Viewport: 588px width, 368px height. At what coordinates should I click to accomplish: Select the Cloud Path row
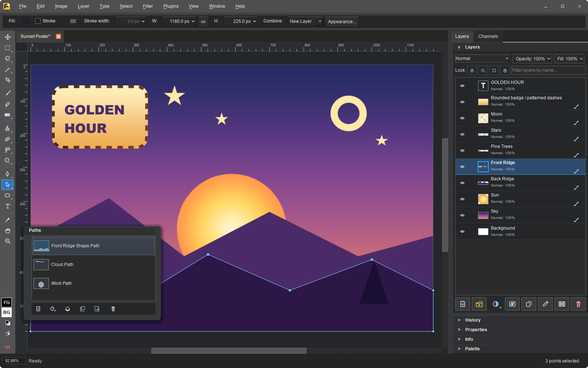point(93,265)
